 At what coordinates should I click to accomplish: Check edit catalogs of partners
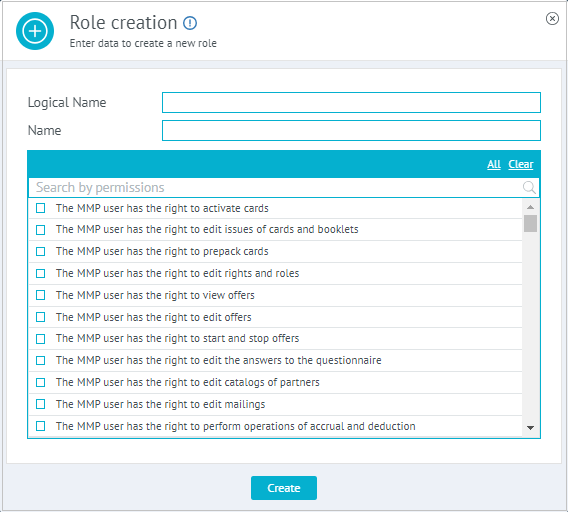41,382
